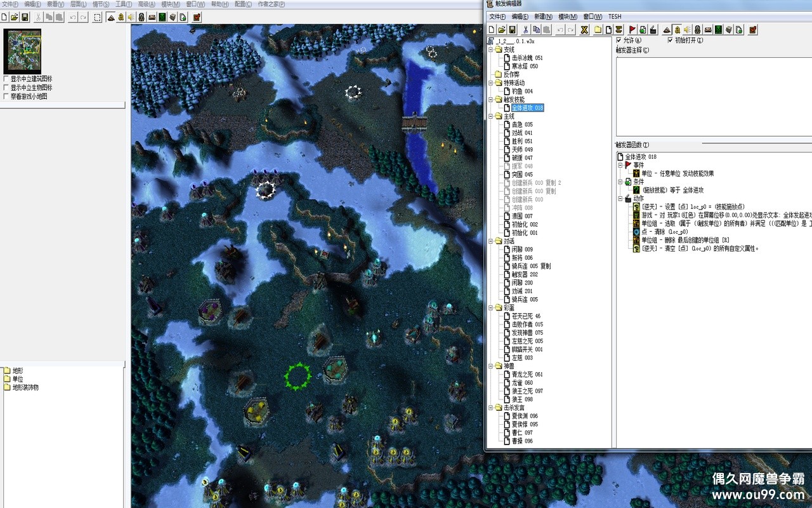Click the New Condition icon in trigger toolbar
The image size is (812, 508).
(x=643, y=29)
